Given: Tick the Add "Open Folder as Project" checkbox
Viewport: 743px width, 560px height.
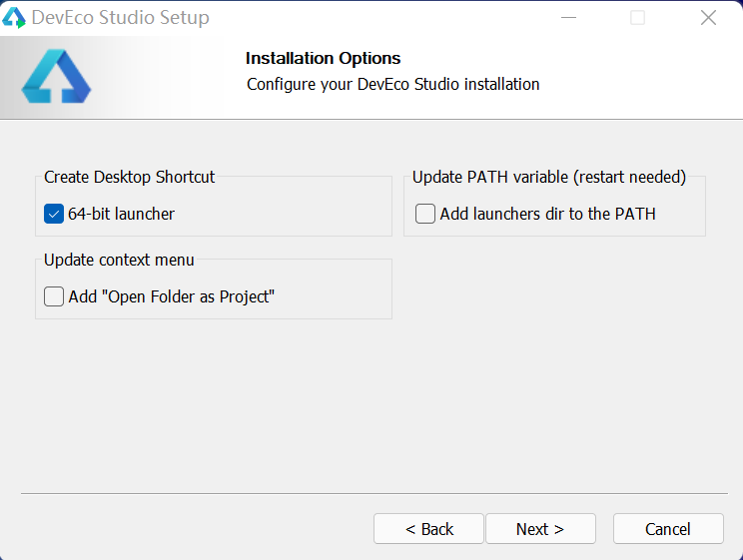Looking at the screenshot, I should tap(54, 296).
